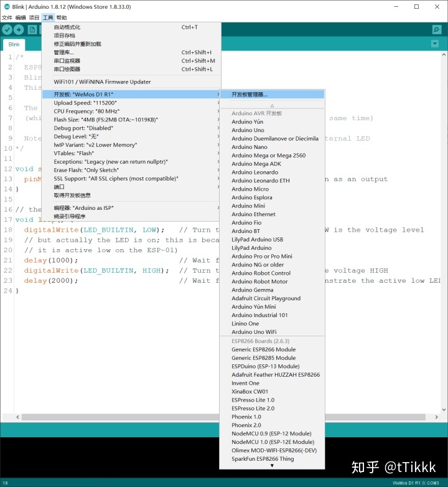Expand the 端口 port submenu
The image size is (448, 487).
[131, 187]
